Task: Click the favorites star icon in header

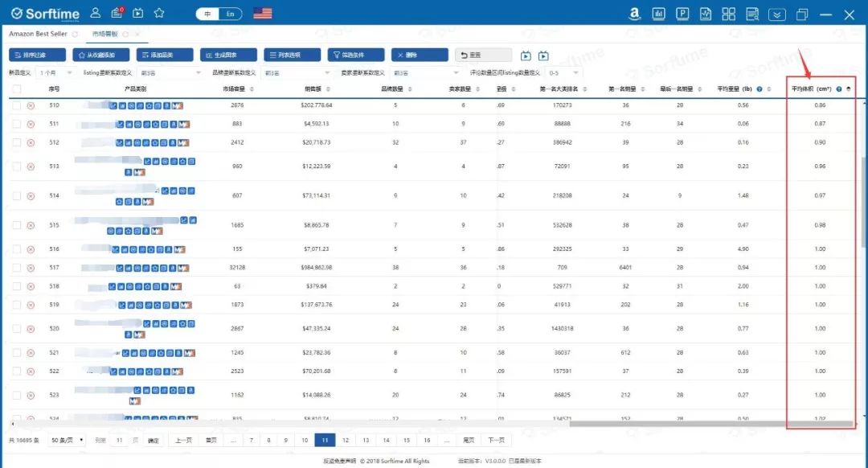Action: 159,13
